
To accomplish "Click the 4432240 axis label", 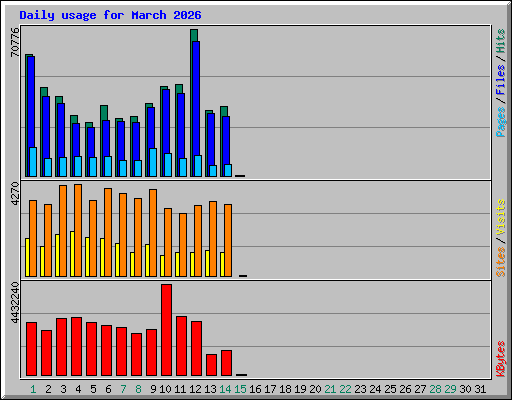I will coord(15,303).
